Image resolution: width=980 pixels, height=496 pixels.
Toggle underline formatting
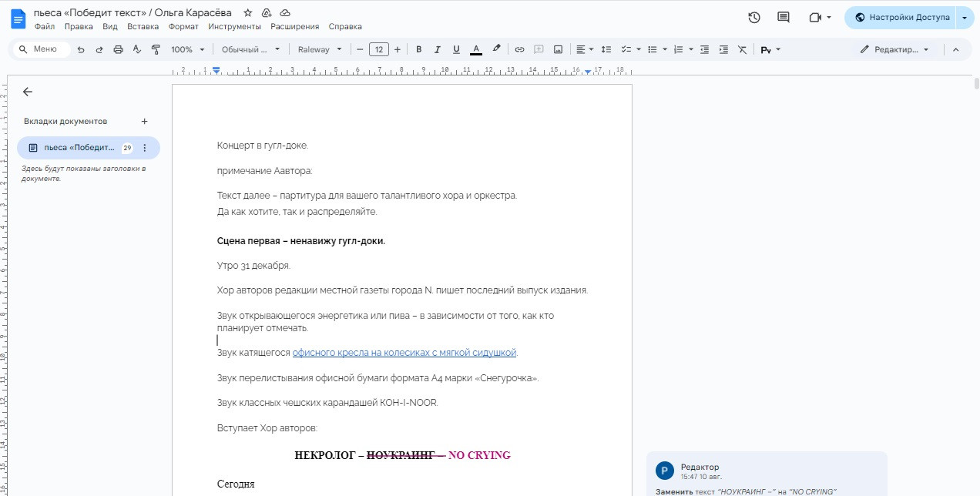[x=456, y=49]
